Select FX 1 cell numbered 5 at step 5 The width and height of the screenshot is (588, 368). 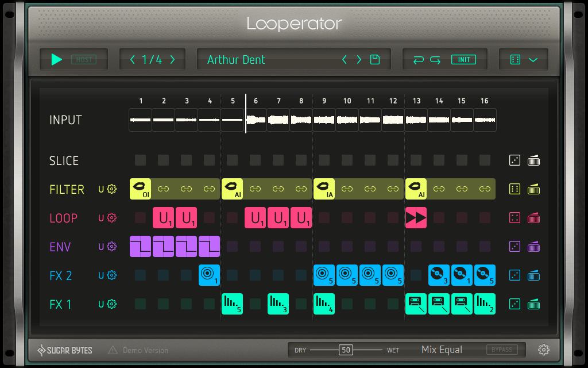232,304
